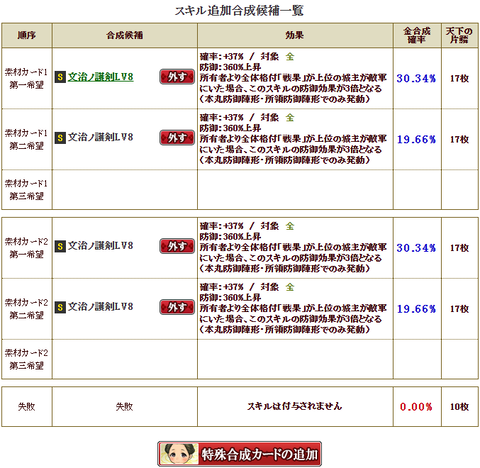Click S rank icon in 素材カード1 第二希望

click(60, 138)
